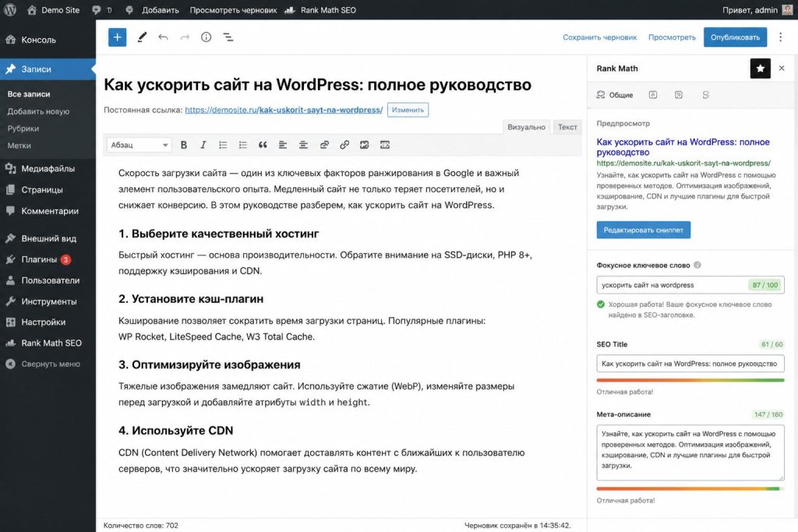Screen dimensions: 798x532
Task: Click Редактировать сниппет button
Action: [643, 230]
